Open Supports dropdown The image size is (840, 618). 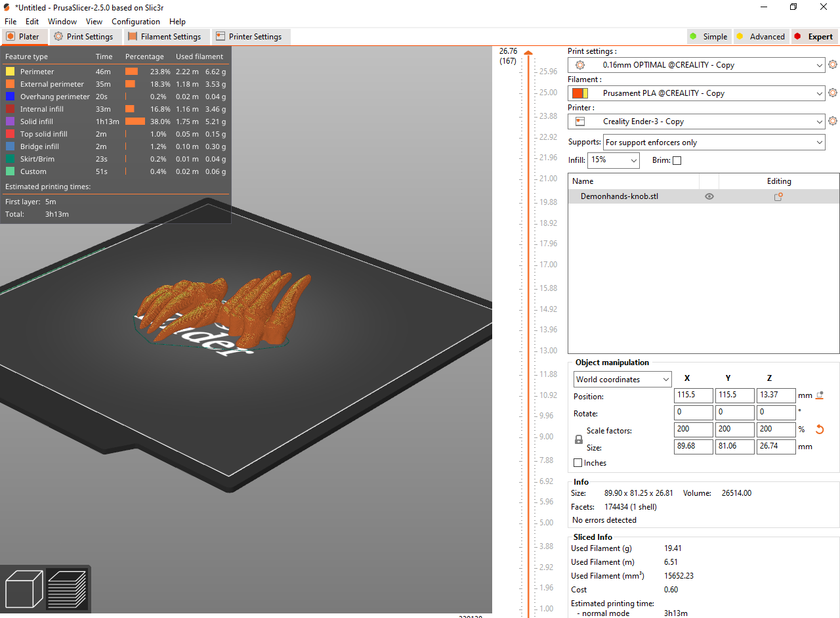(714, 143)
